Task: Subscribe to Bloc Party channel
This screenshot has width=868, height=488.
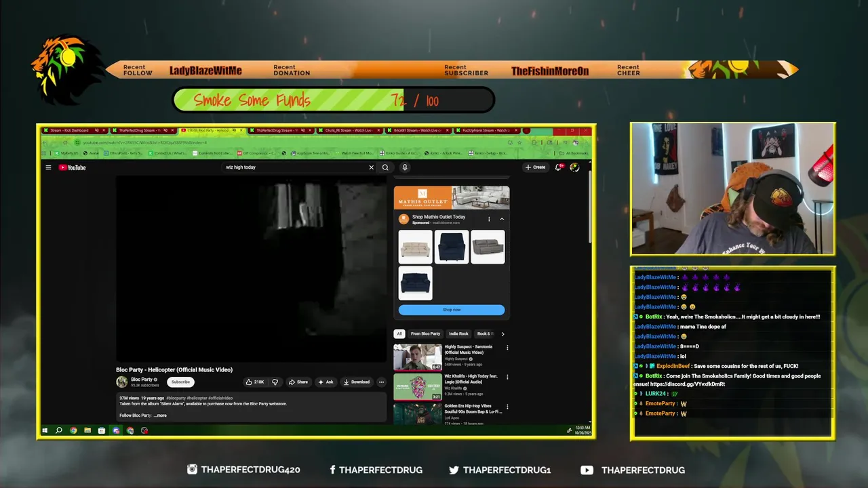Action: pyautogui.click(x=180, y=382)
